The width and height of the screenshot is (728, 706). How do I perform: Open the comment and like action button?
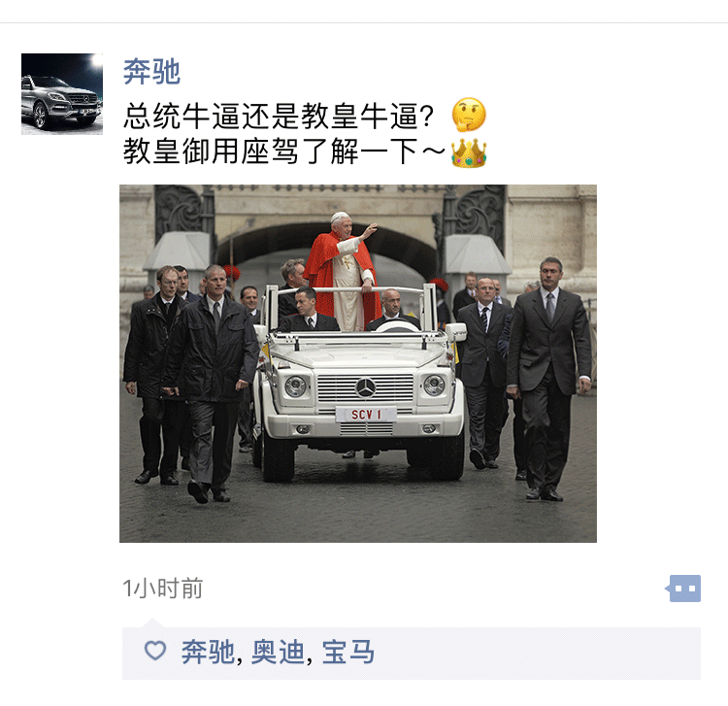point(683,588)
